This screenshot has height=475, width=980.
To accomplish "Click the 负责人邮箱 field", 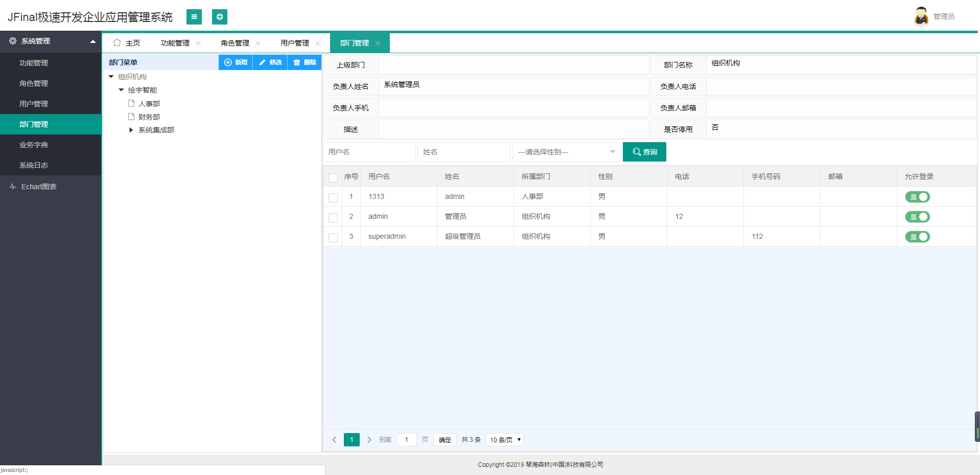I will coord(841,108).
